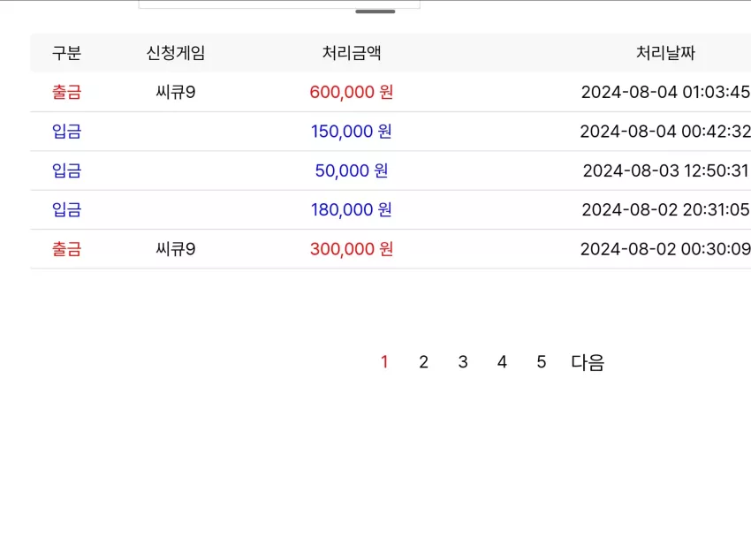Click the 처리날짜 column header

665,53
